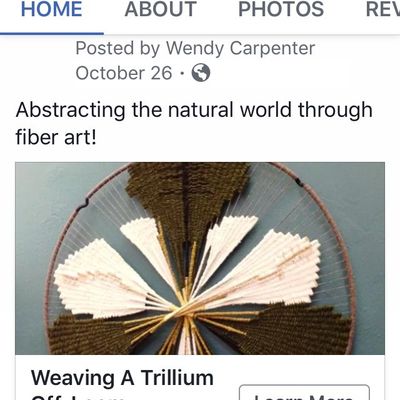
Task: Open the trillium fiber art image
Action: coord(200,258)
